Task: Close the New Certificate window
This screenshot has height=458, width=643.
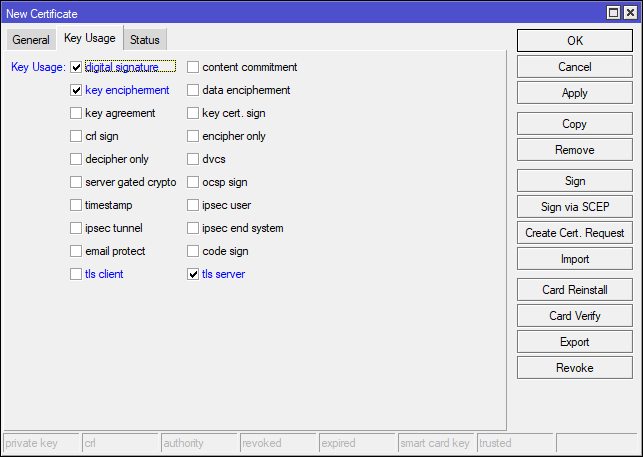Action: 630,13
